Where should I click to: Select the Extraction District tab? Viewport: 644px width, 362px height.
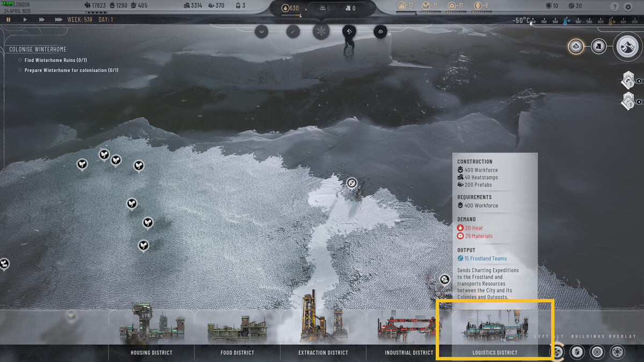pyautogui.click(x=323, y=352)
